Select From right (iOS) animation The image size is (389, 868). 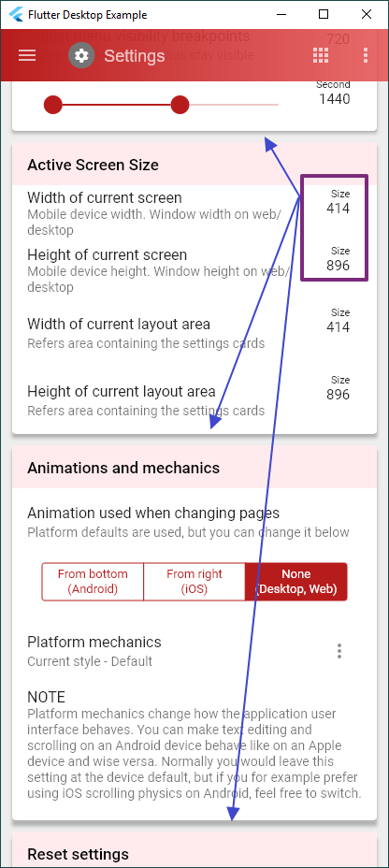point(194,581)
